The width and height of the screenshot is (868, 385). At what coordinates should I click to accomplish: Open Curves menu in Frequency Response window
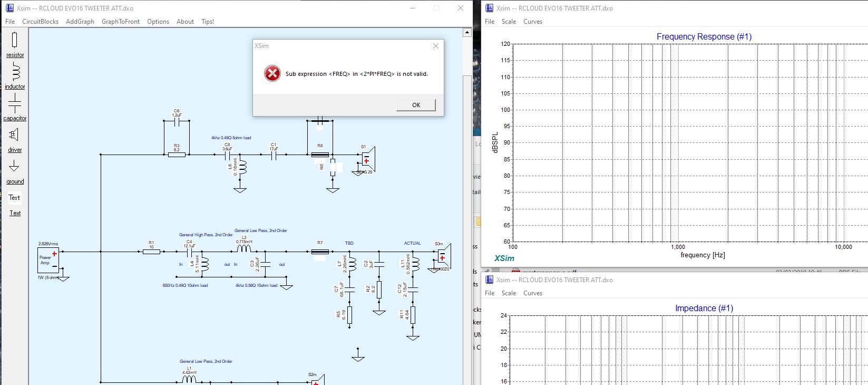point(533,22)
